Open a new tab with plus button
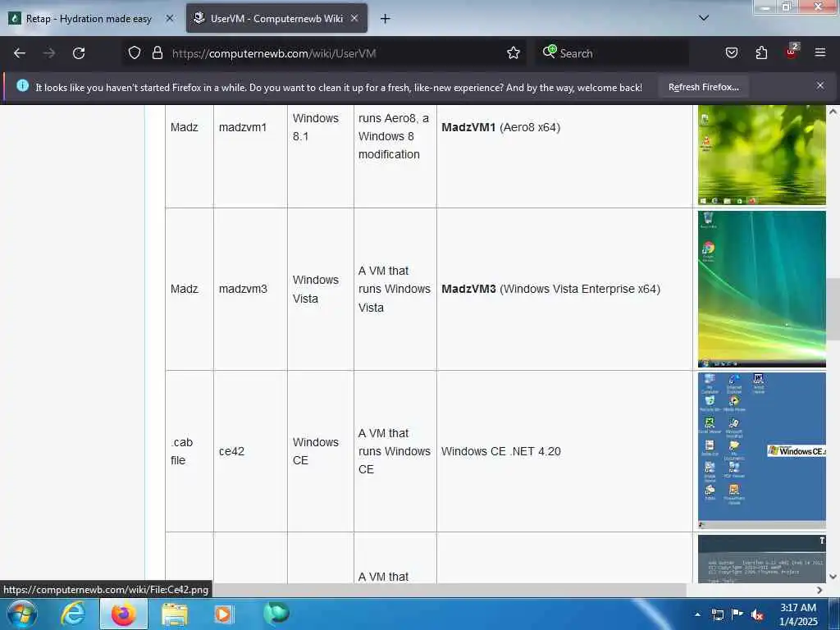This screenshot has height=630, width=840. [x=385, y=19]
